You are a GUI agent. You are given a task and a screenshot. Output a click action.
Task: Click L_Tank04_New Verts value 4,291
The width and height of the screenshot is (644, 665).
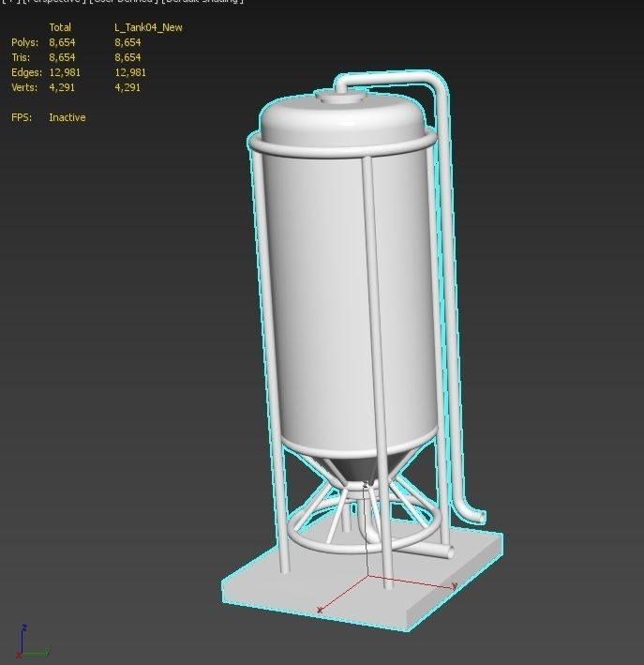click(127, 87)
